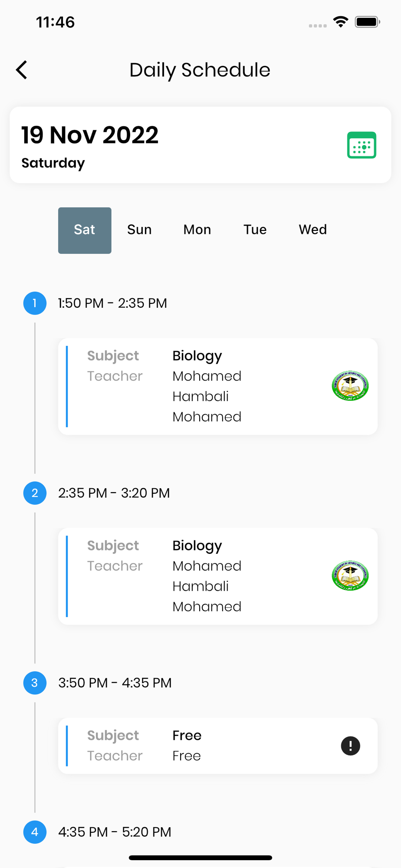Tap the school logo on first Biology card
The image size is (401, 868).
click(x=350, y=386)
